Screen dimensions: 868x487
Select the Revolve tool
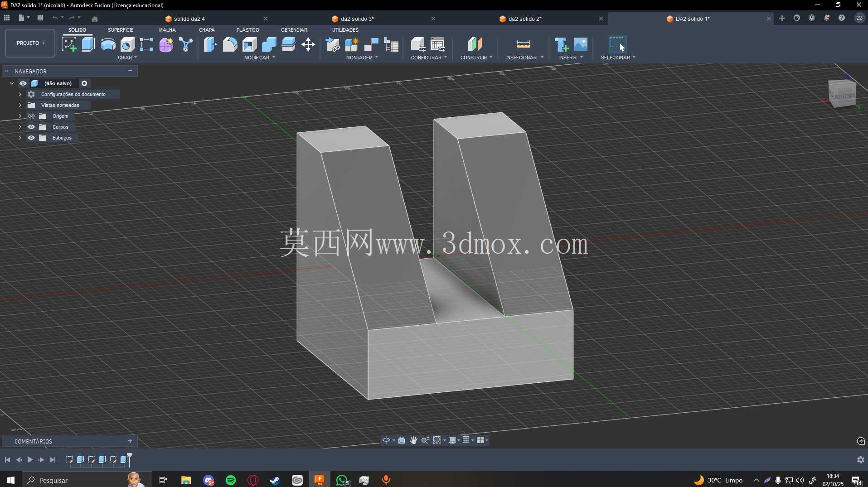pyautogui.click(x=108, y=44)
